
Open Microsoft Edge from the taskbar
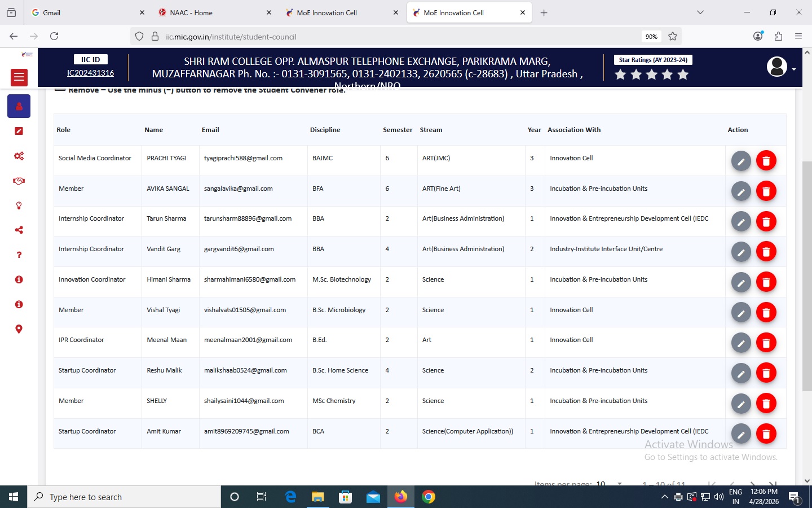[x=290, y=497]
